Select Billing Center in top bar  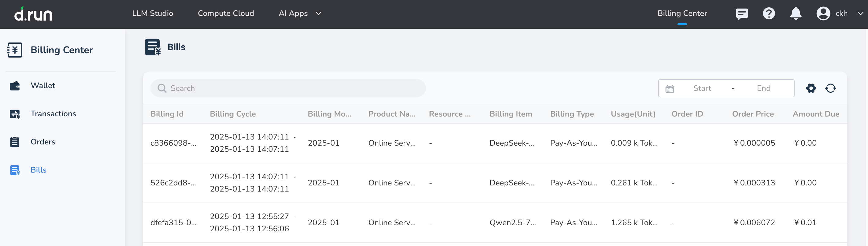pos(682,13)
